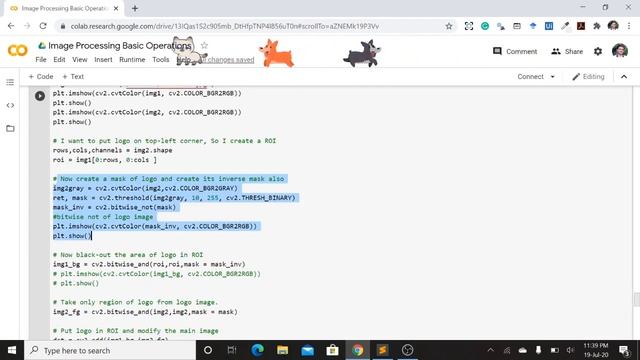This screenshot has height=360, width=640.
Task: Open the Comment panel
Action: pyautogui.click(x=515, y=51)
